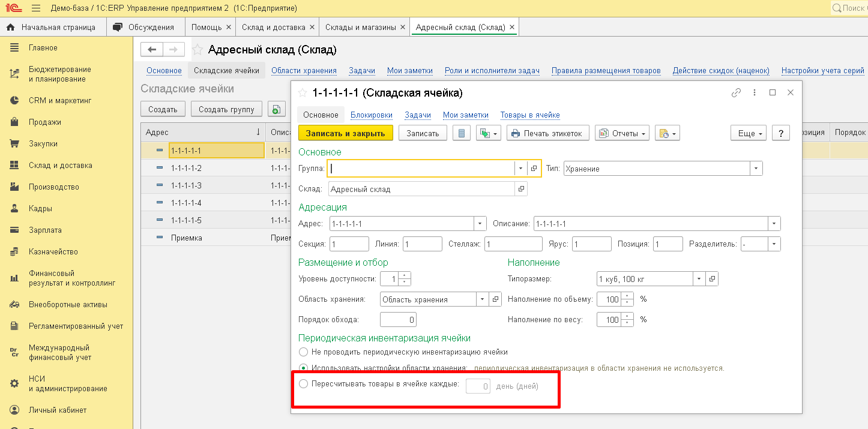This screenshot has height=429, width=868.
Task: Click the Описание input field
Action: click(651, 224)
